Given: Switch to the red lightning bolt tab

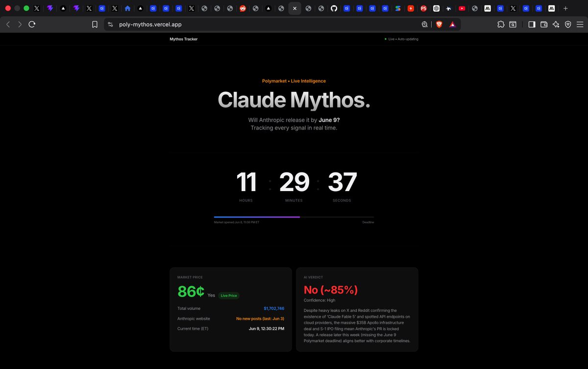Looking at the screenshot, I should coord(411,8).
